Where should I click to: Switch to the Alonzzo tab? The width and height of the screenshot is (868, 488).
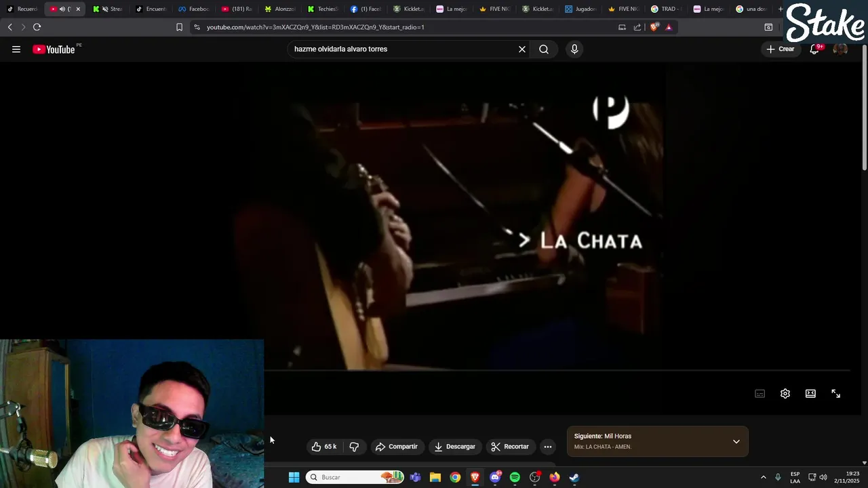(280, 9)
